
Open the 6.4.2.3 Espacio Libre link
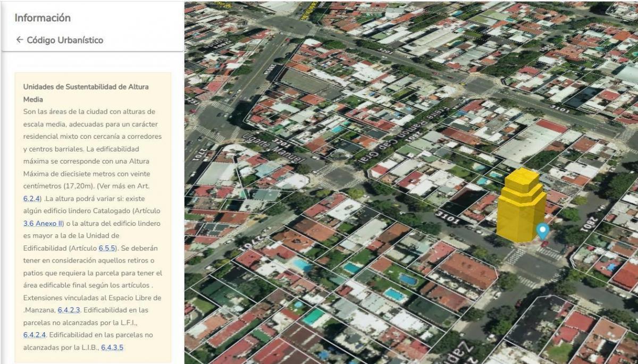tap(69, 310)
